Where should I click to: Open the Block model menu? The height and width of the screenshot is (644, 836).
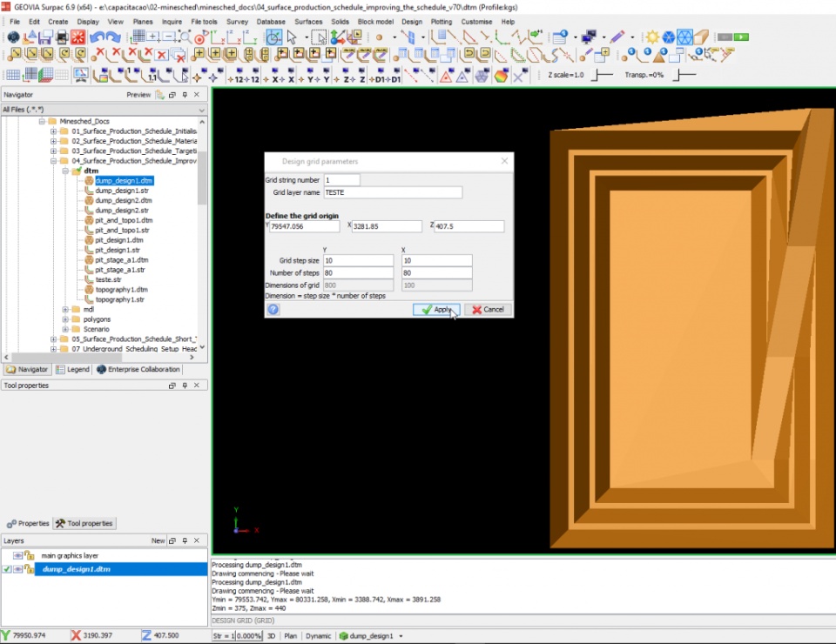375,21
